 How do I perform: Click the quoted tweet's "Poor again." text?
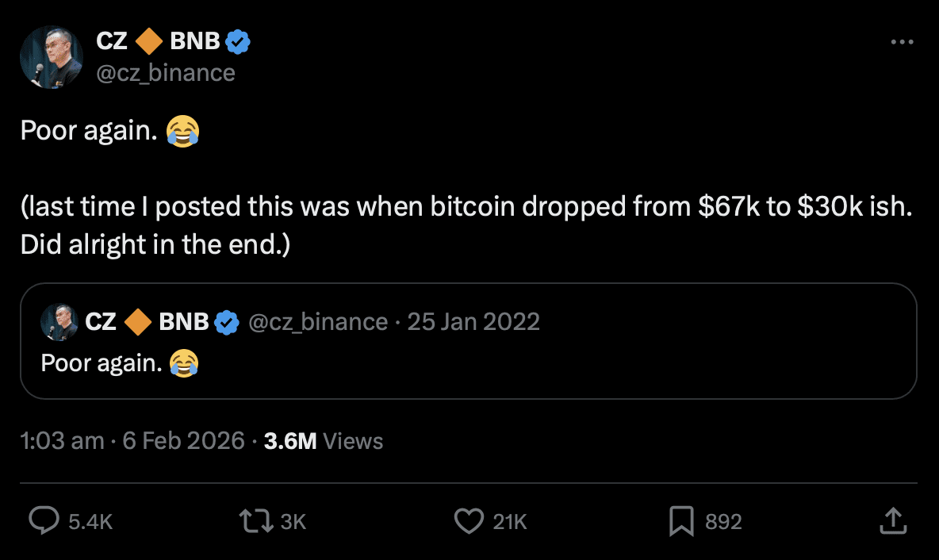pos(102,362)
